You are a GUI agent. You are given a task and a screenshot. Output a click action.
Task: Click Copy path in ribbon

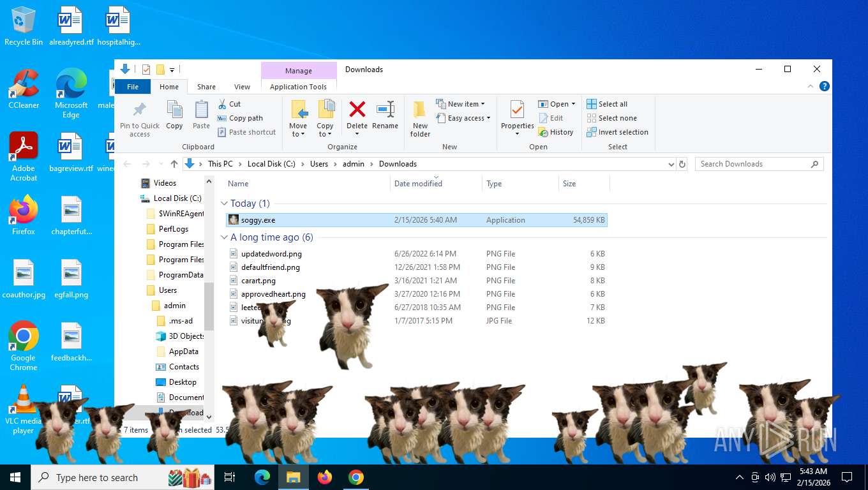(x=240, y=118)
